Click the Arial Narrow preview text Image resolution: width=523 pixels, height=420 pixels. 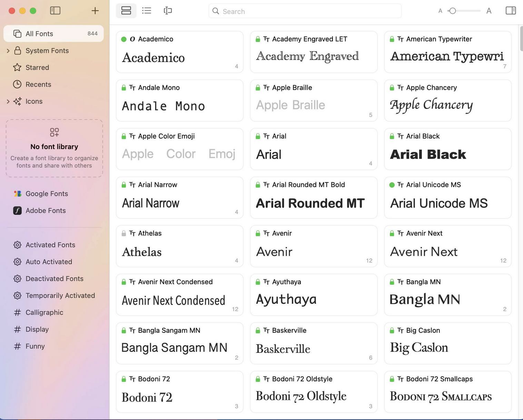coord(151,203)
